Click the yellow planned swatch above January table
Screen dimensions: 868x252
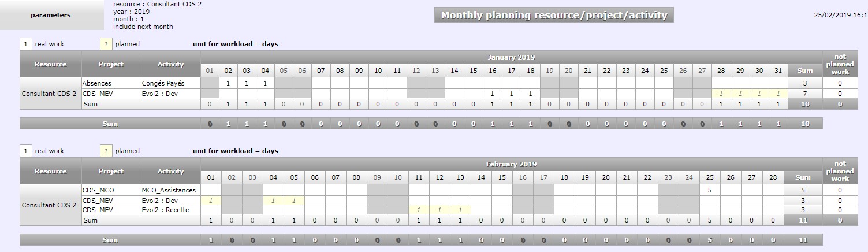pyautogui.click(x=106, y=44)
